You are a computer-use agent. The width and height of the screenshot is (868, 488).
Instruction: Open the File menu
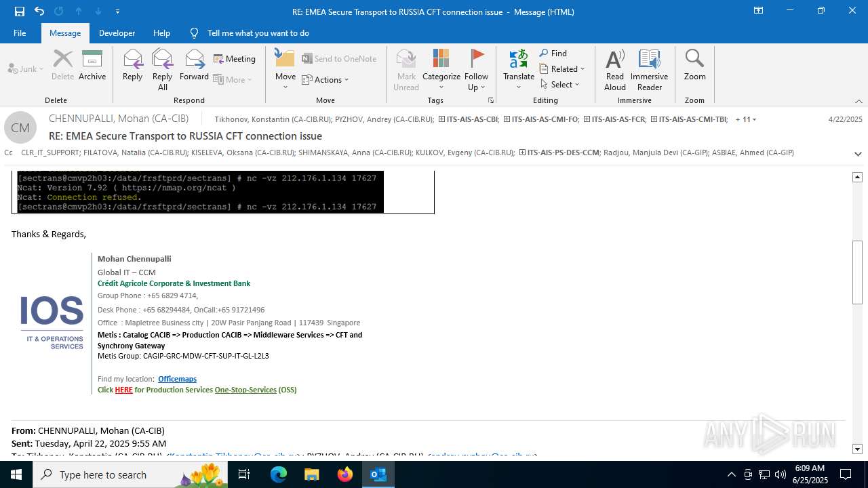point(20,33)
